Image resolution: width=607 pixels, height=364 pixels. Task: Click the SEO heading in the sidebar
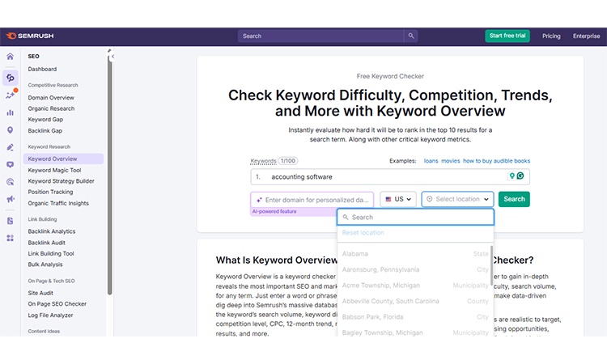coord(33,57)
